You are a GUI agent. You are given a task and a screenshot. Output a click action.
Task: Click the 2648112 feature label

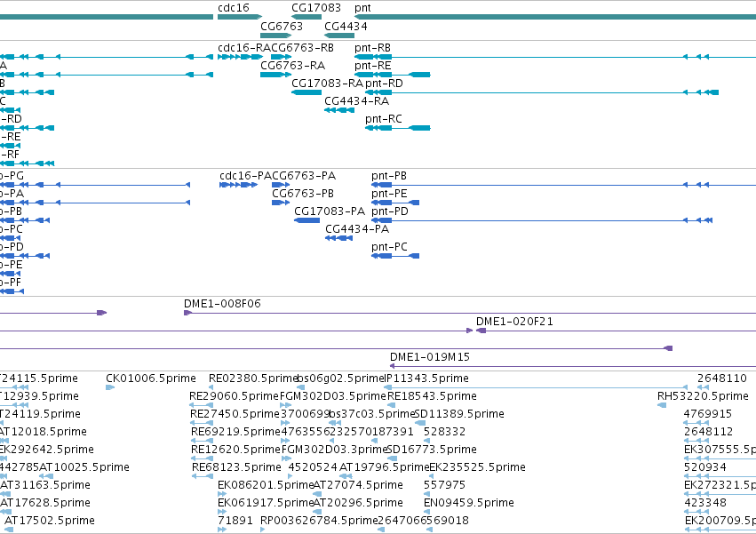click(708, 432)
